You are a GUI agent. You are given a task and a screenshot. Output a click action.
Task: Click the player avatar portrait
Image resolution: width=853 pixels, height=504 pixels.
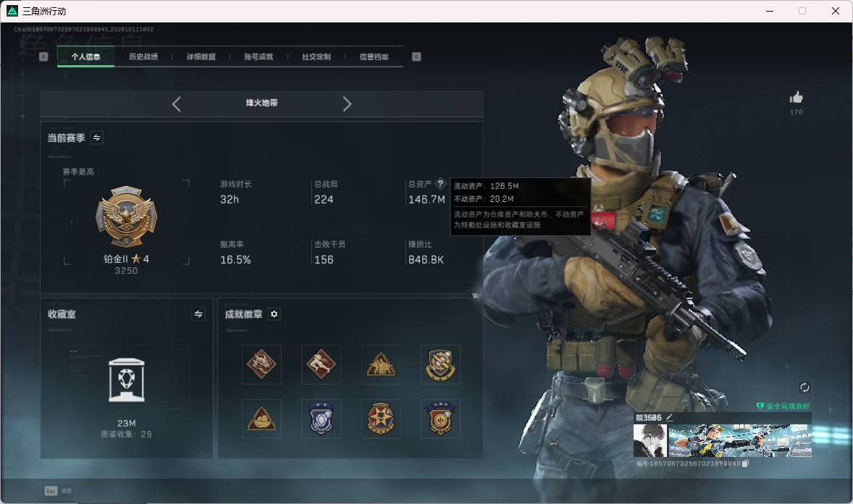[x=650, y=440]
